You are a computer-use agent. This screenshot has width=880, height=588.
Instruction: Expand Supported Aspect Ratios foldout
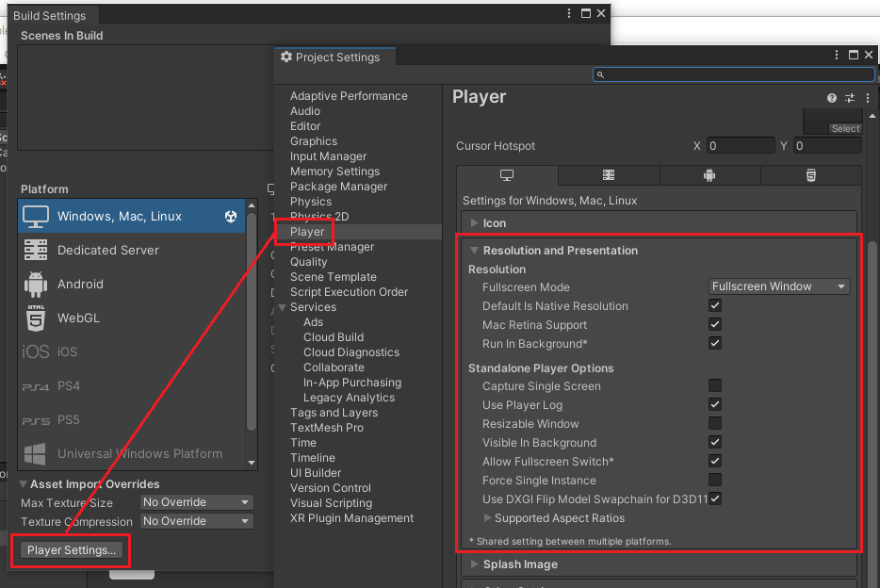(x=487, y=518)
